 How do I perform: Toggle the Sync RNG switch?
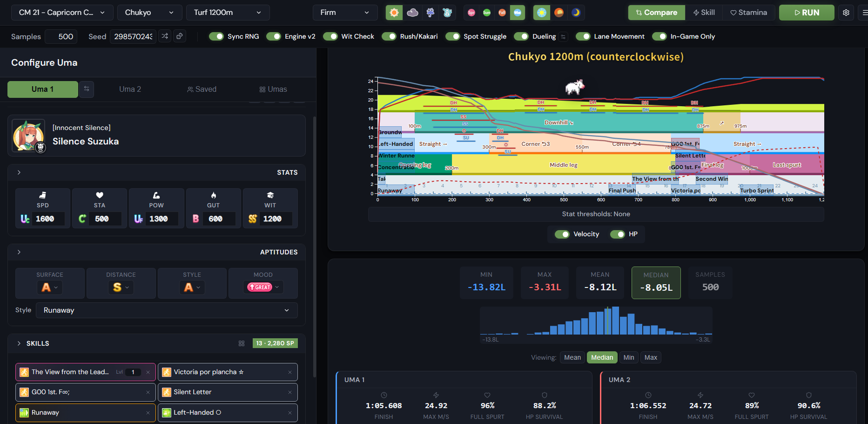(x=216, y=36)
